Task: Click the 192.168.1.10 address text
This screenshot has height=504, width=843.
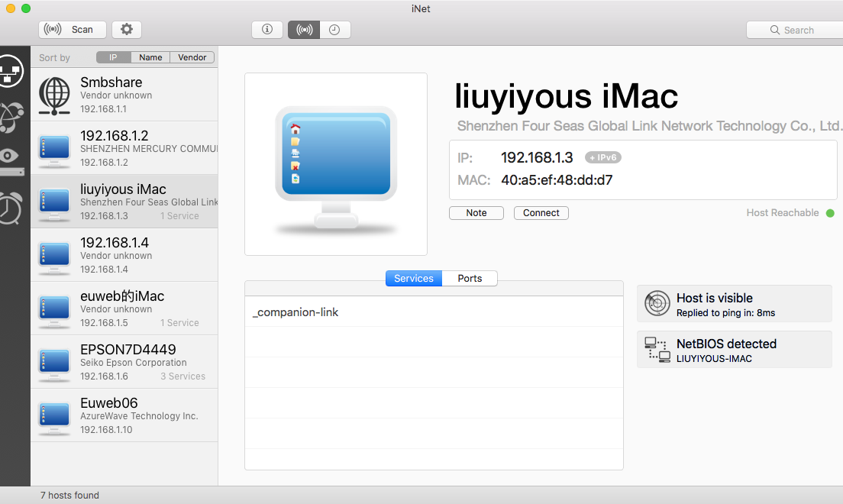Action: coord(106,430)
